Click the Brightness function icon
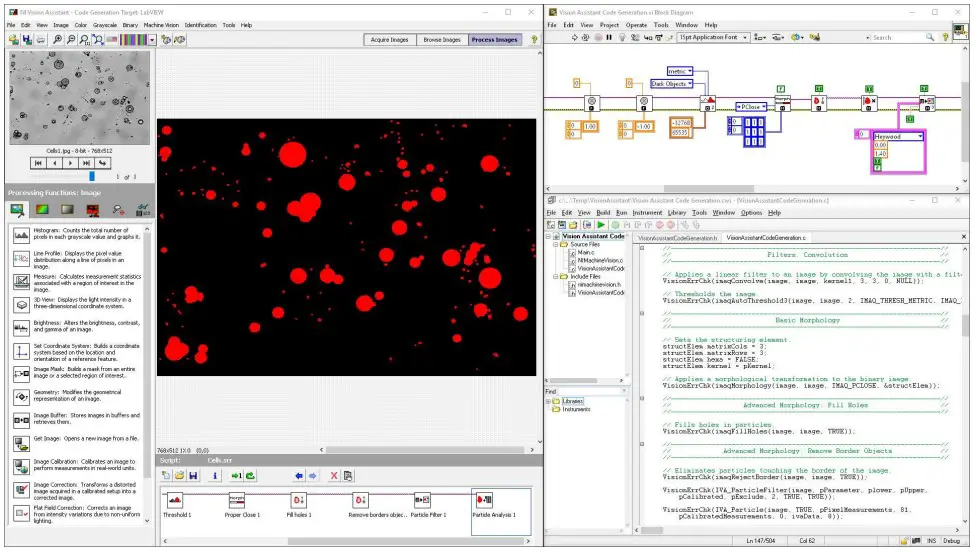 [x=22, y=329]
